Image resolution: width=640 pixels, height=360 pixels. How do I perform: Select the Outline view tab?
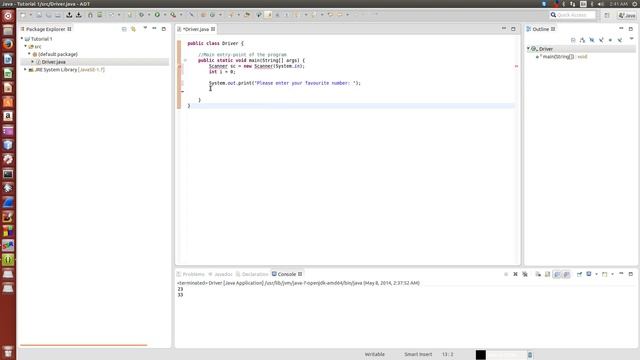point(540,29)
